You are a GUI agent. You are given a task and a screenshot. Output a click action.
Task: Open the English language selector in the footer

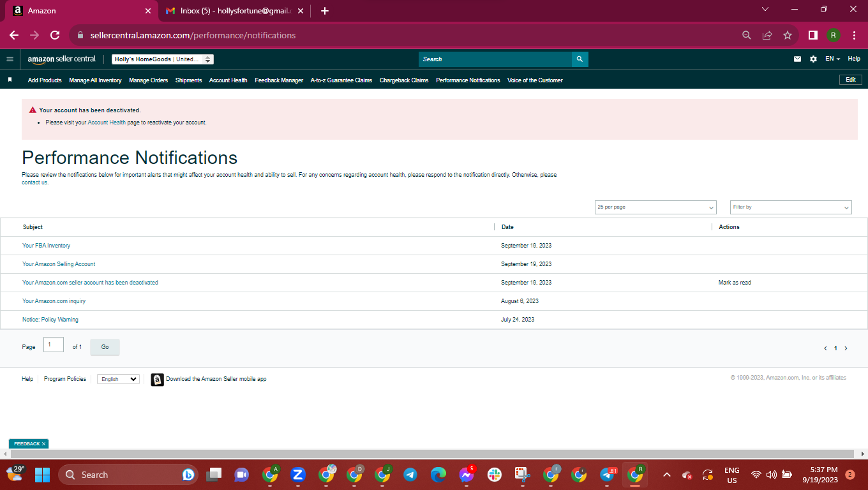(118, 379)
